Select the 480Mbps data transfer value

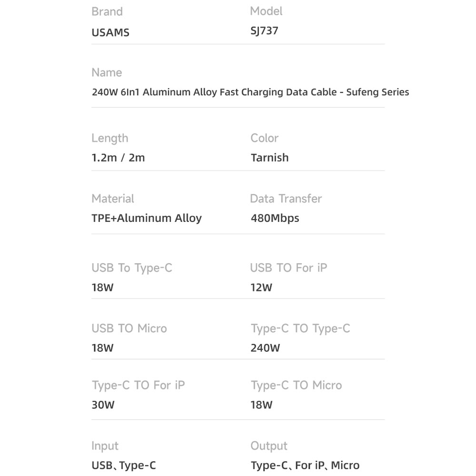coord(275,218)
